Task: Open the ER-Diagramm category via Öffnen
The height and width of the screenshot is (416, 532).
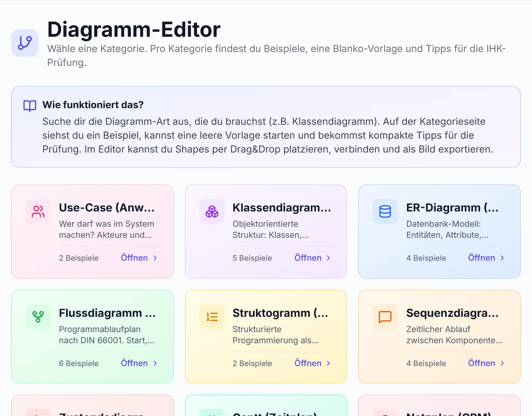Action: [x=486, y=258]
